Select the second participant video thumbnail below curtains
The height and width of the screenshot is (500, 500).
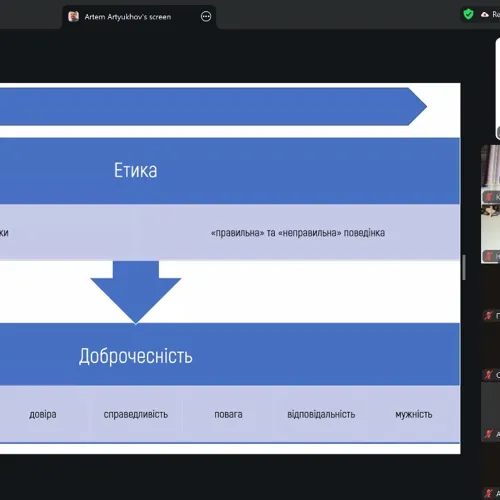[x=490, y=234]
